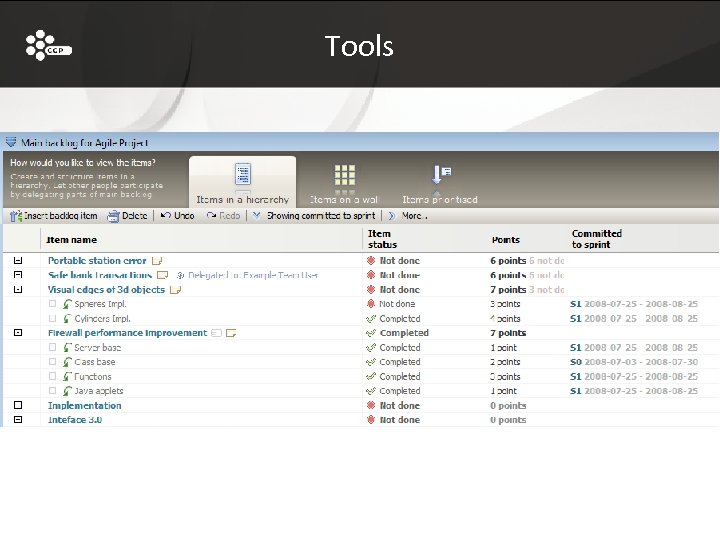Click S1 sprint dates on Spheres Impl. row

pos(634,304)
